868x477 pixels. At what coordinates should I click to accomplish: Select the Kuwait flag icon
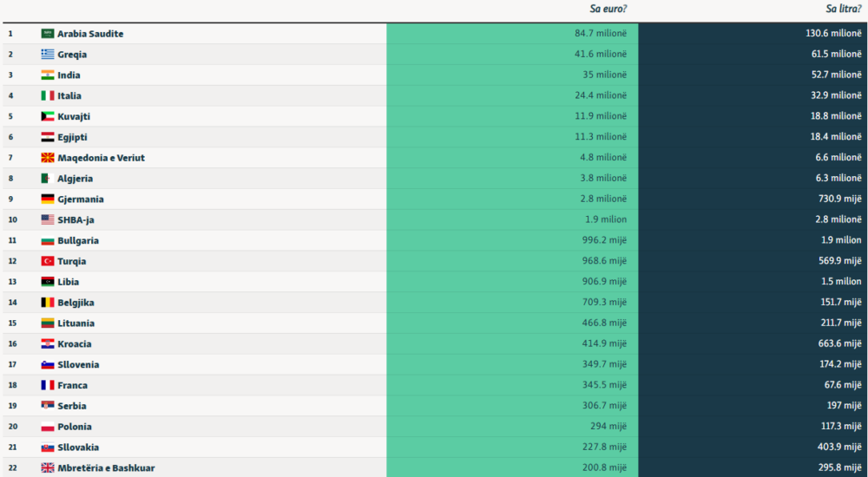(48, 116)
